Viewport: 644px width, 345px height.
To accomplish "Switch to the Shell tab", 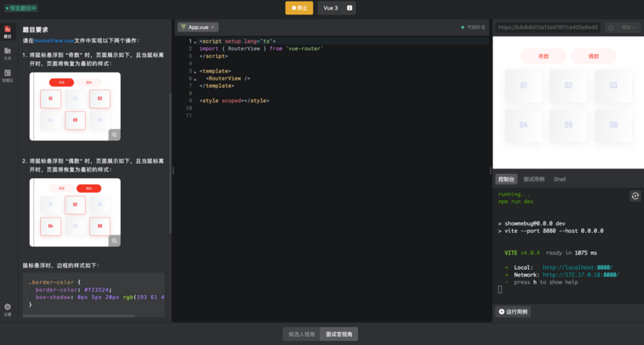I will pos(559,179).
